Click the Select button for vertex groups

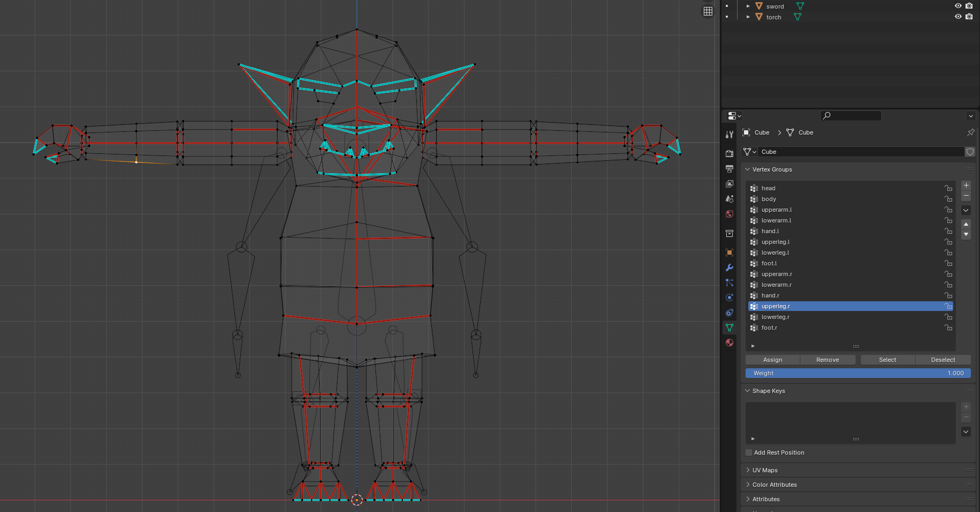[888, 360]
